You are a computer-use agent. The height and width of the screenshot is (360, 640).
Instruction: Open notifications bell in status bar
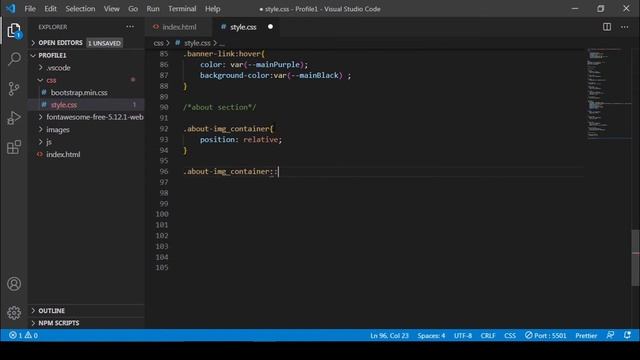pos(627,335)
